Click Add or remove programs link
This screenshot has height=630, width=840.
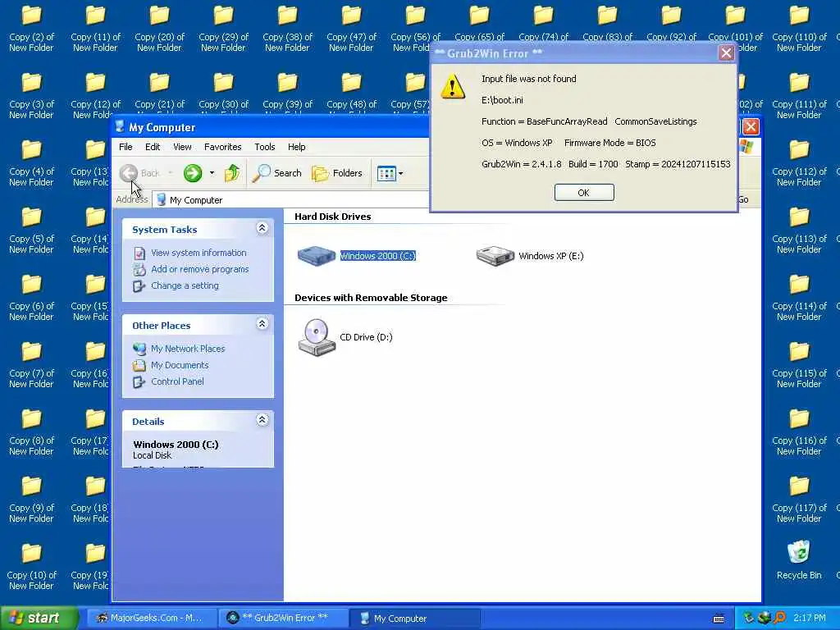200,269
